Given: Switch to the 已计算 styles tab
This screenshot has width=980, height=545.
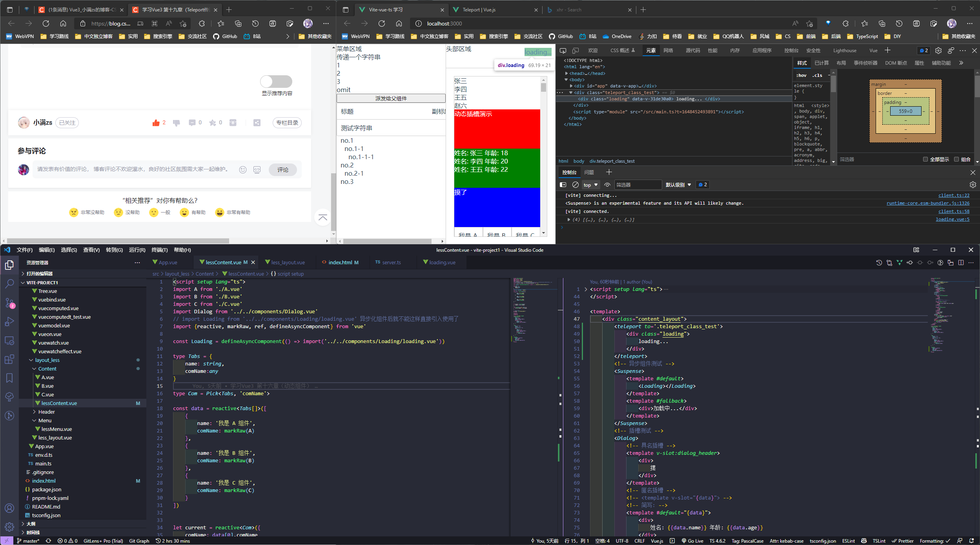Looking at the screenshot, I should coord(822,63).
